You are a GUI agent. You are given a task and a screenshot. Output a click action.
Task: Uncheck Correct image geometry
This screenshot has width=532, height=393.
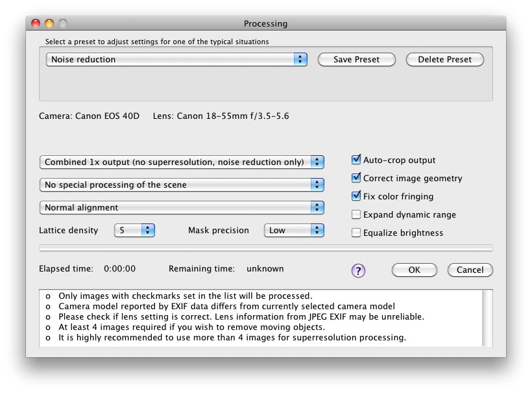[356, 177]
